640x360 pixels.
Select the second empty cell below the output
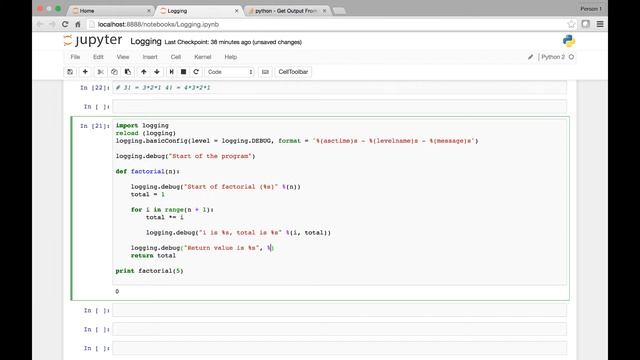coord(340,329)
